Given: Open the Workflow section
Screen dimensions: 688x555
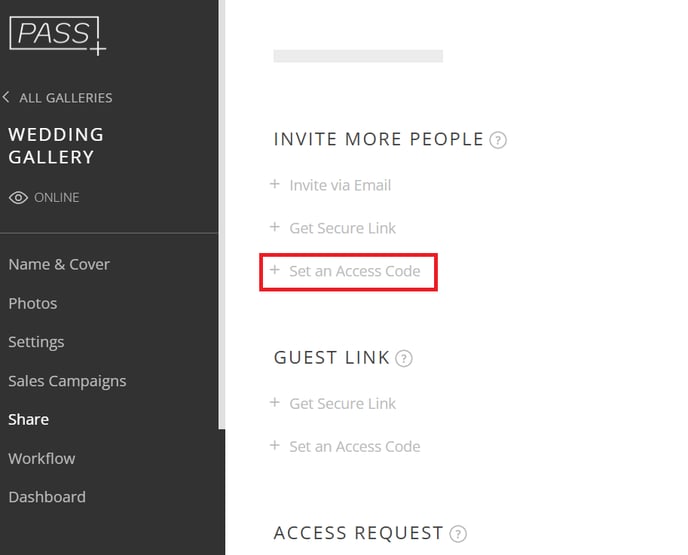Looking at the screenshot, I should click(x=42, y=459).
